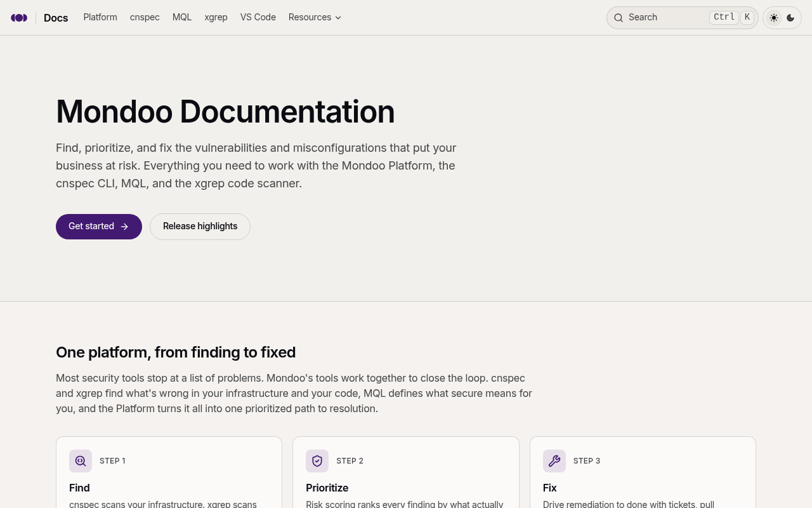
Task: Click the Search input field
Action: tap(683, 18)
